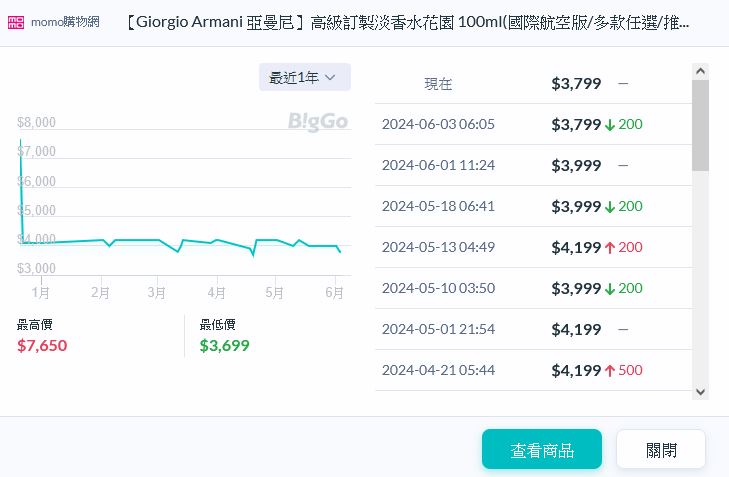This screenshot has width=729, height=477.
Task: Click the price spike at chart start
Action: click(x=19, y=145)
